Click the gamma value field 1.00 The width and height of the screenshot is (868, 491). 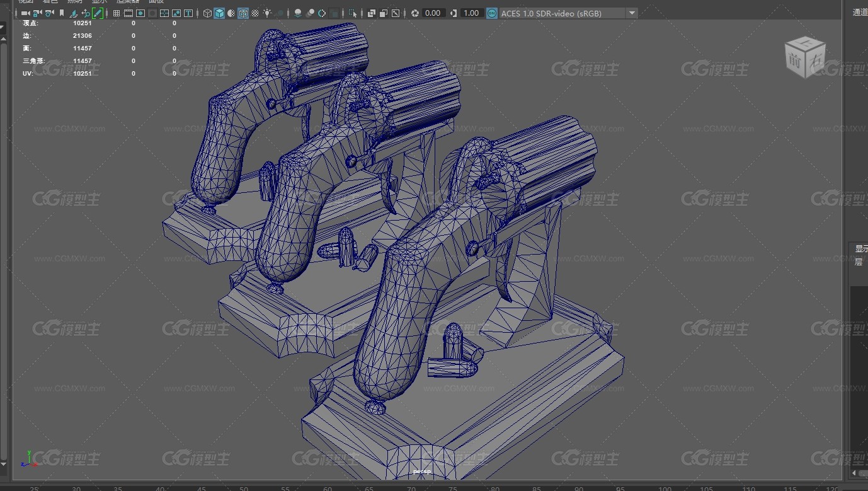point(471,13)
